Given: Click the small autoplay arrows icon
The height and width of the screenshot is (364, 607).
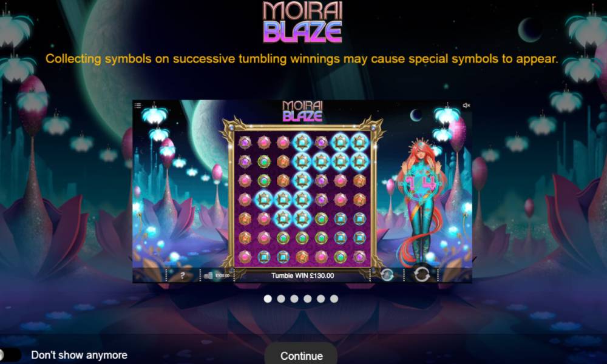Looking at the screenshot, I should (387, 275).
